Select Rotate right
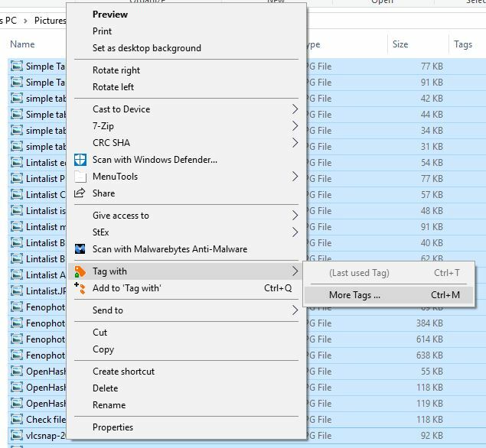The height and width of the screenshot is (448, 486). [x=116, y=70]
